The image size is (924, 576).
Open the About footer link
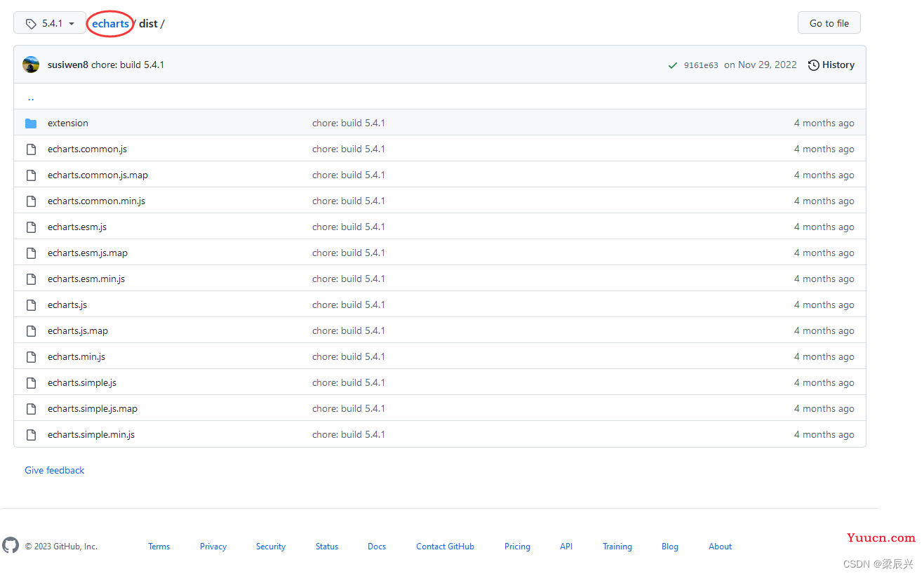[720, 547]
